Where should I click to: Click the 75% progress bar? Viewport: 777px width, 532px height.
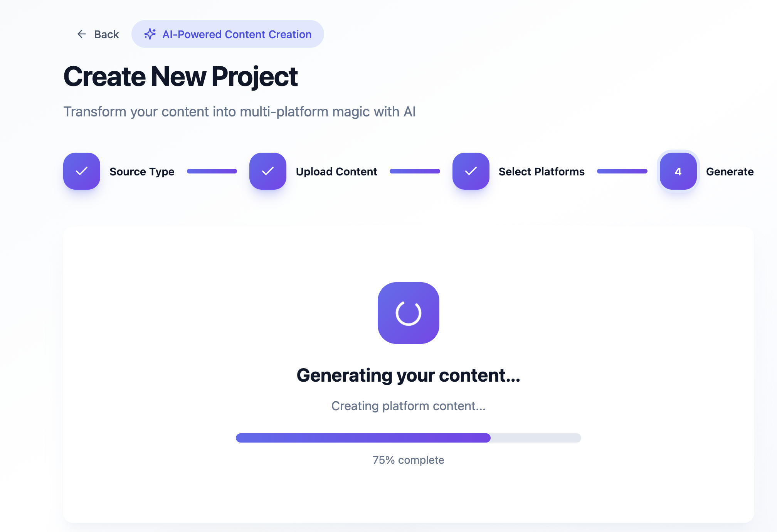pos(408,438)
